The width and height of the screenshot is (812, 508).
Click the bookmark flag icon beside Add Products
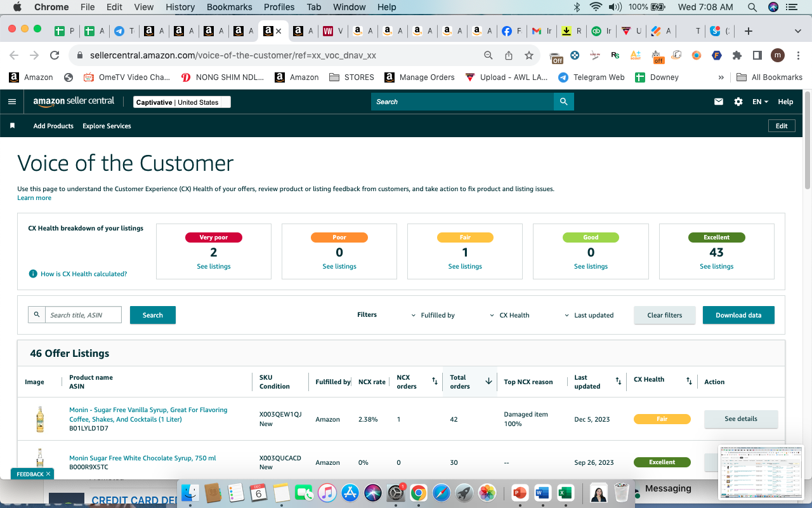12,126
